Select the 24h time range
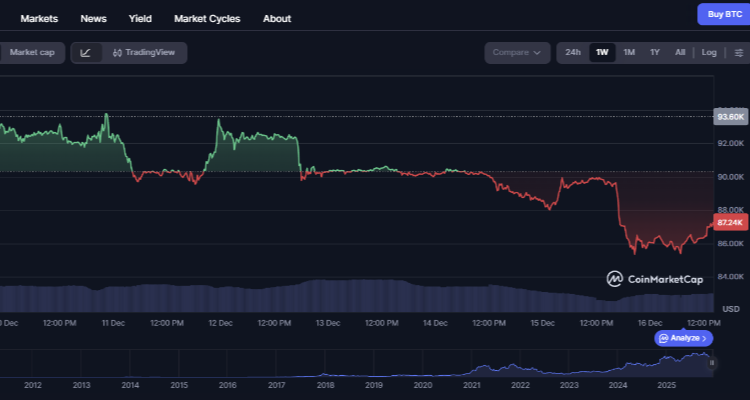The image size is (750, 400). click(573, 52)
